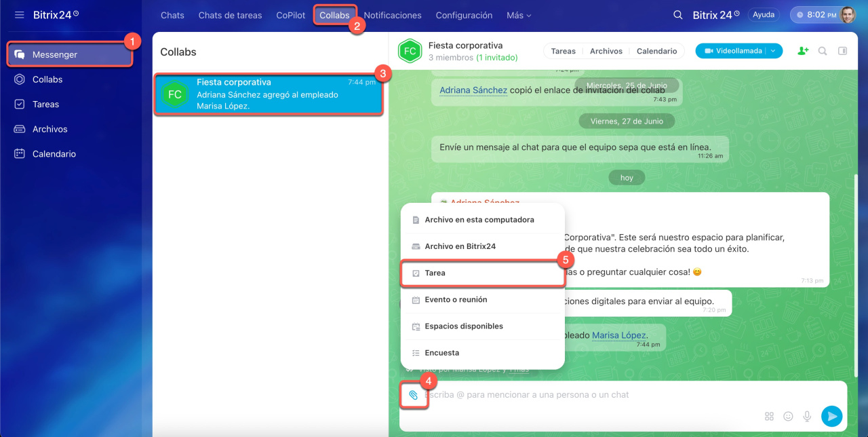Click the Ayuda button

(764, 15)
